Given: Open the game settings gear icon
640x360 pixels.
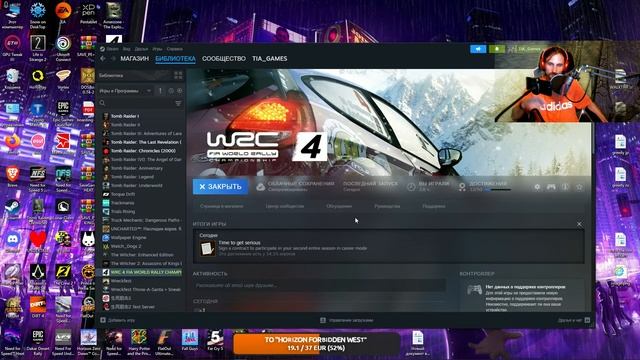Looking at the screenshot, I should (x=537, y=187).
